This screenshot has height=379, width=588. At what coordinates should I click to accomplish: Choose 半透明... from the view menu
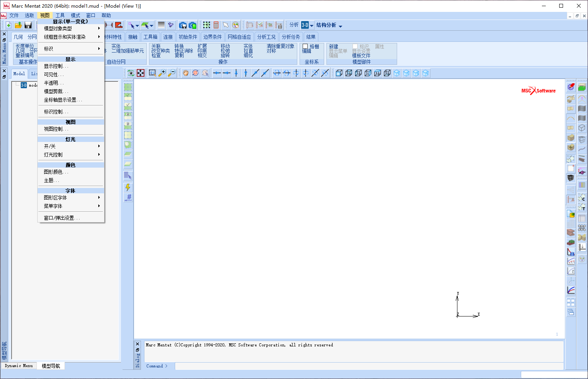pyautogui.click(x=54, y=83)
